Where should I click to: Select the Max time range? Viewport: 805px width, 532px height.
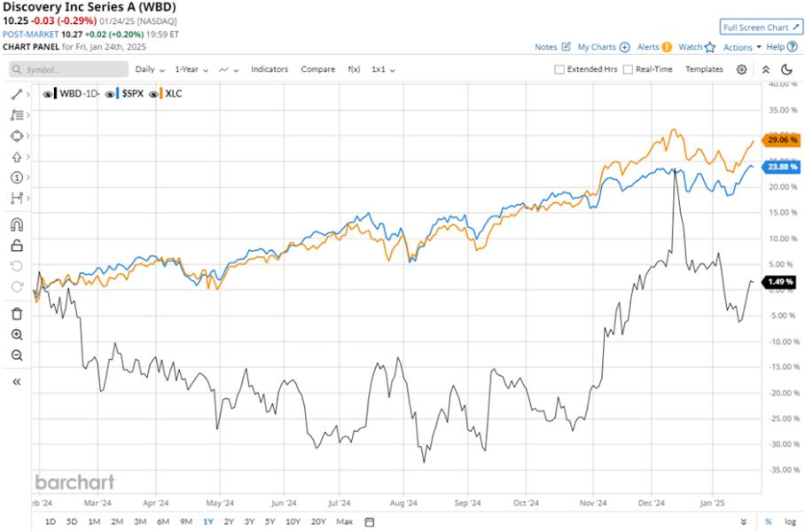pyautogui.click(x=345, y=521)
